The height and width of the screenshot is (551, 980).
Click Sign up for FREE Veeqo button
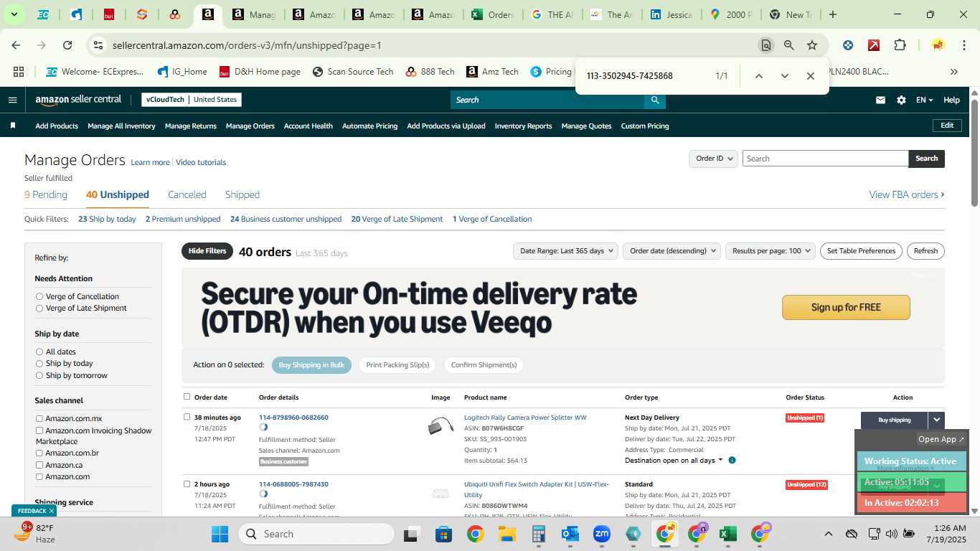click(x=846, y=307)
